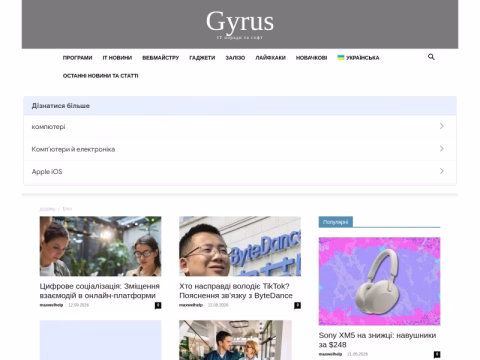
Task: Open the НОВАЧКОВІ menu item
Action: click(311, 58)
